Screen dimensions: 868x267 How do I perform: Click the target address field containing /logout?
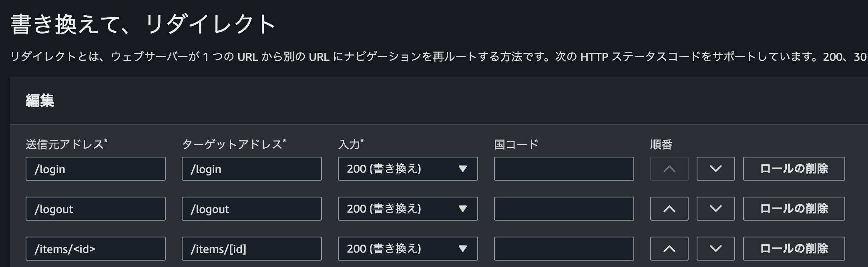[251, 208]
